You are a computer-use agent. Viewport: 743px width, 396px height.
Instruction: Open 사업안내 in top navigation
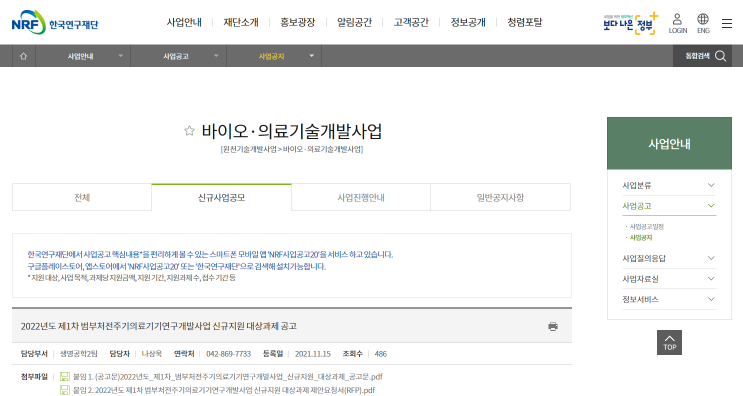[184, 22]
